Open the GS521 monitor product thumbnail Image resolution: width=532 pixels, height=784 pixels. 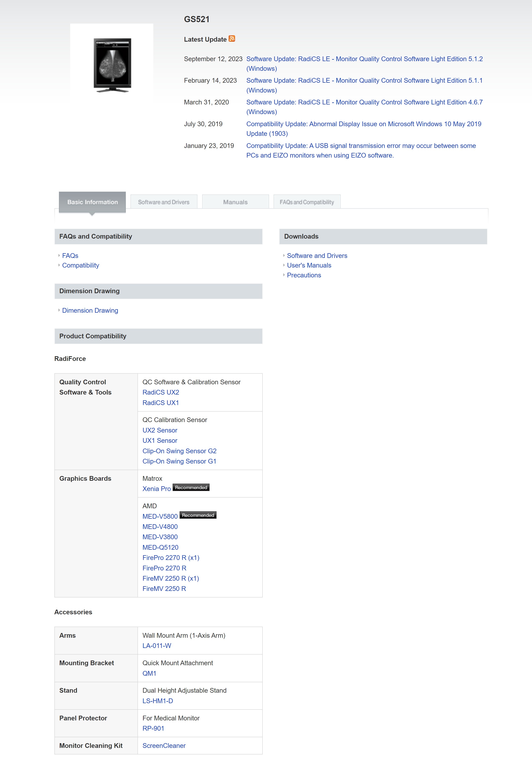[x=112, y=65]
